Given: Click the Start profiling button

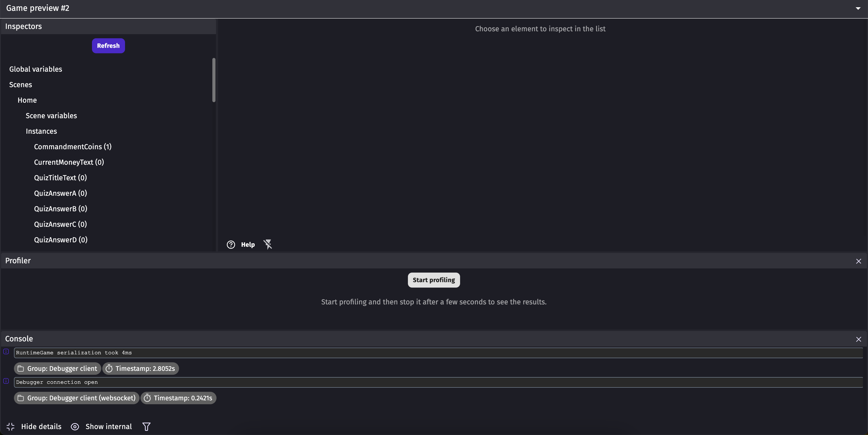Looking at the screenshot, I should (x=434, y=280).
